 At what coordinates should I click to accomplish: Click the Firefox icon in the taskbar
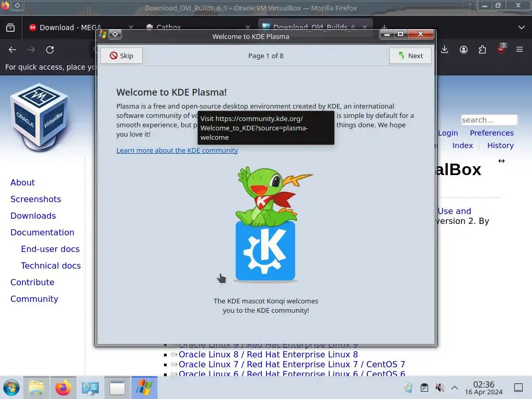coord(63,388)
